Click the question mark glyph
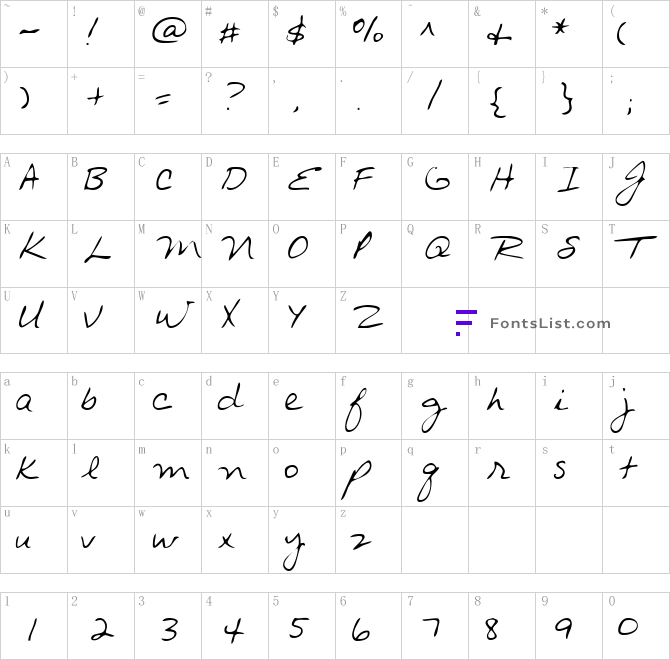The image size is (670, 660). [x=235, y=96]
